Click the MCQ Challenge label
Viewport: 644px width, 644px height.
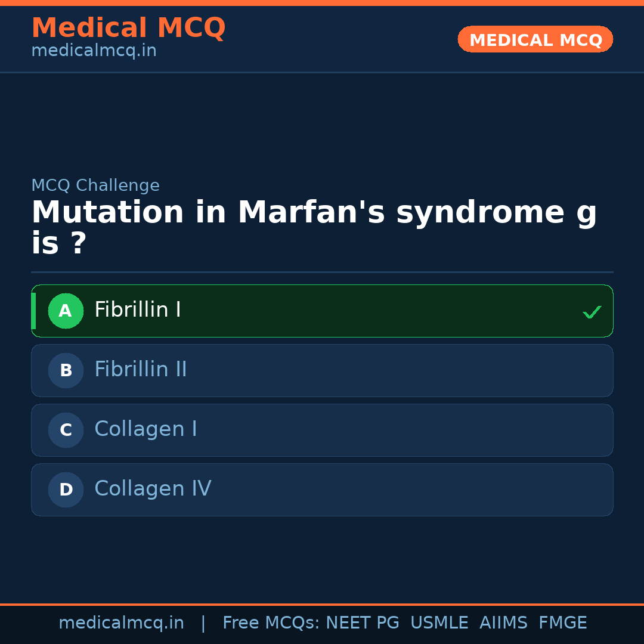coord(95,185)
